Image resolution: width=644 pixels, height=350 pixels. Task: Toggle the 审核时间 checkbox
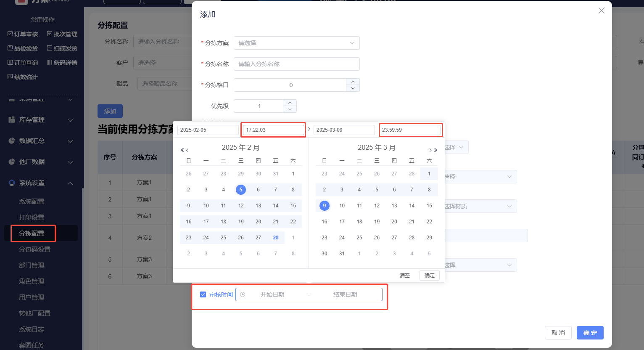tap(203, 294)
